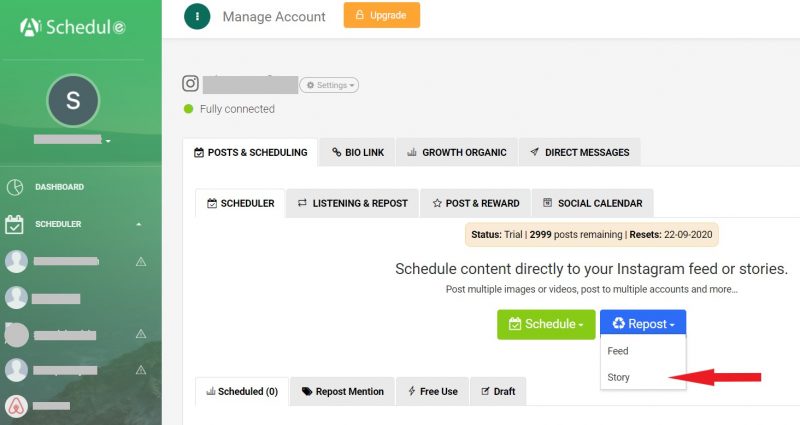Switch to Bio Link tab

(358, 152)
